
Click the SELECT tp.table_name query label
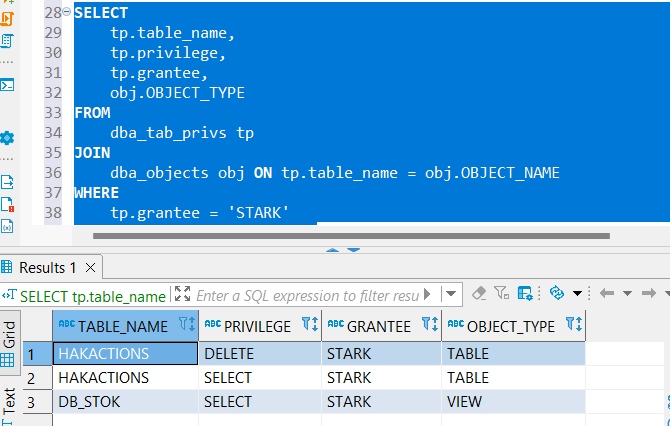[90, 295]
